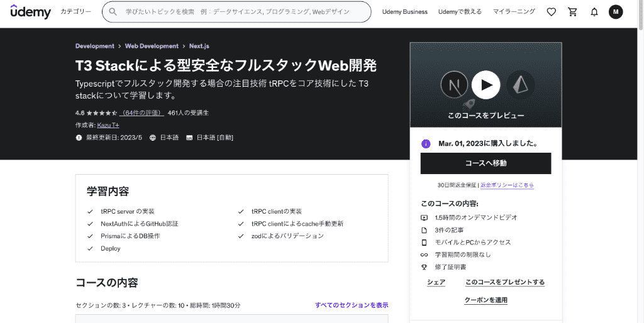The height and width of the screenshot is (323, 644).
Task: Go to Web Development breadcrumb
Action: 152,46
